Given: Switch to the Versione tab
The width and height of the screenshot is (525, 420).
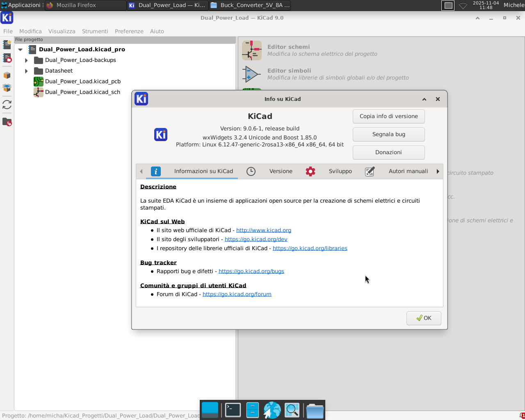Looking at the screenshot, I should click(x=269, y=171).
